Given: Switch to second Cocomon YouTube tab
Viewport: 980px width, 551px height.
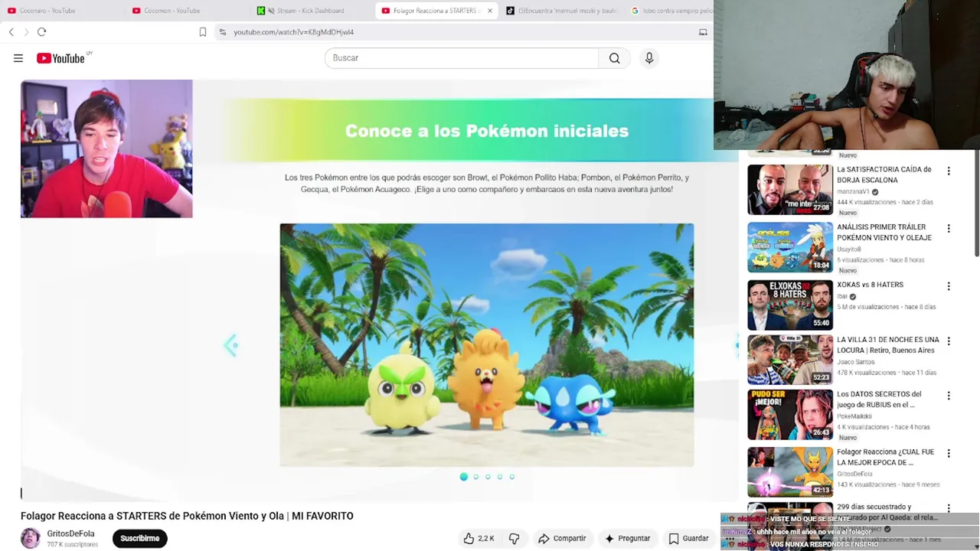Looking at the screenshot, I should tap(186, 11).
